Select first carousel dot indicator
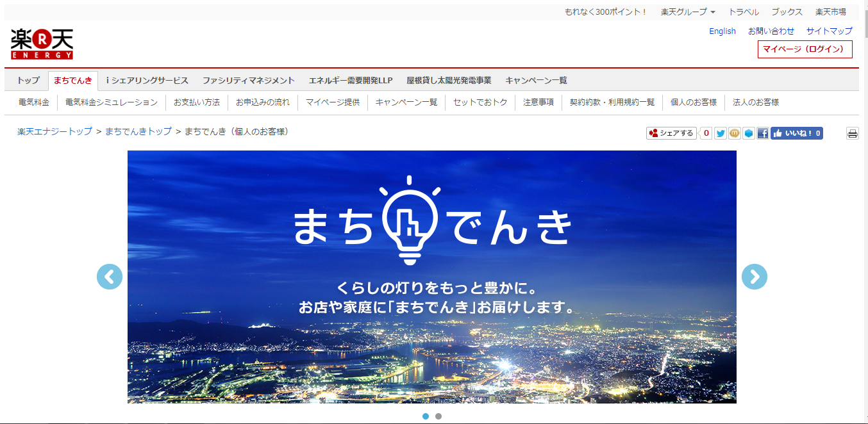This screenshot has width=868, height=424. [x=426, y=416]
